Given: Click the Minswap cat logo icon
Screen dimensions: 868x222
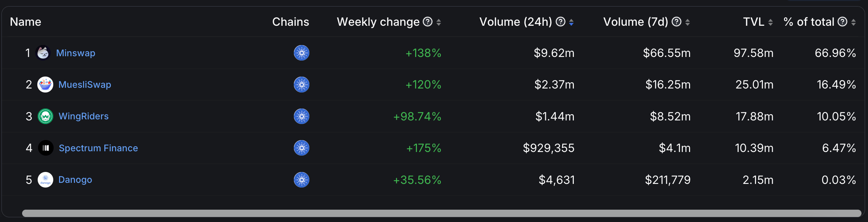Looking at the screenshot, I should click(x=43, y=53).
